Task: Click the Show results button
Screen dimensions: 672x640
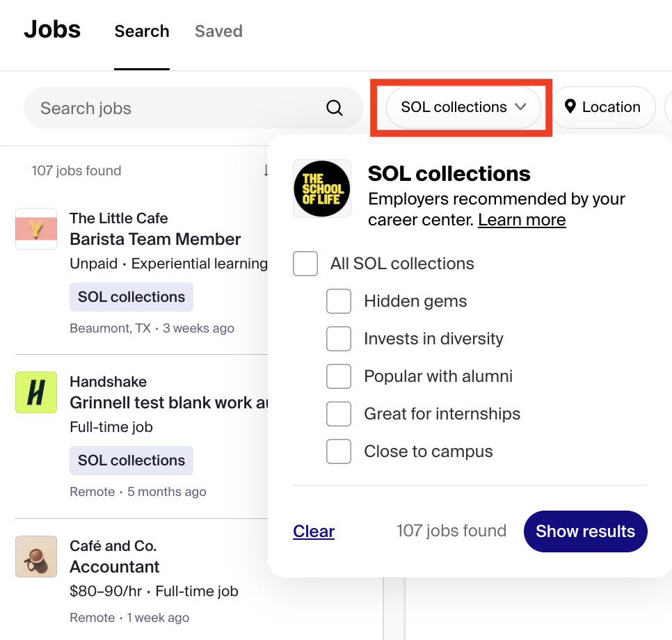Action: tap(586, 531)
